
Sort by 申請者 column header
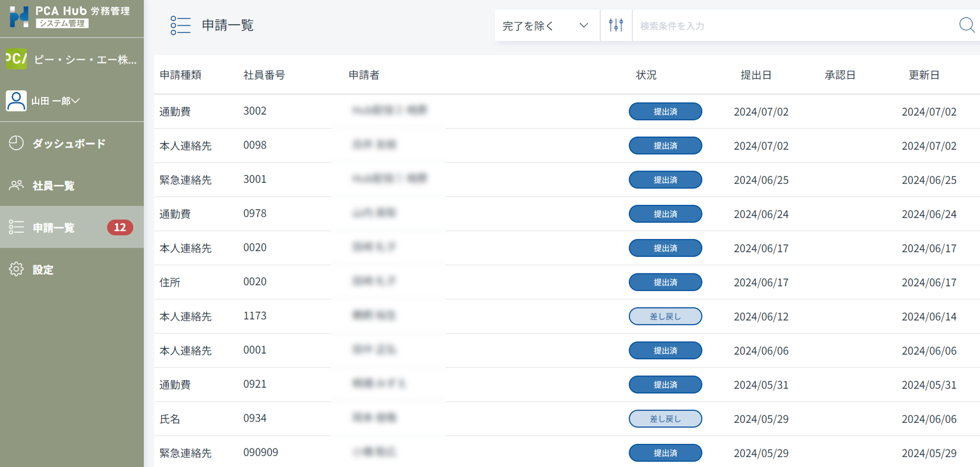click(x=364, y=75)
